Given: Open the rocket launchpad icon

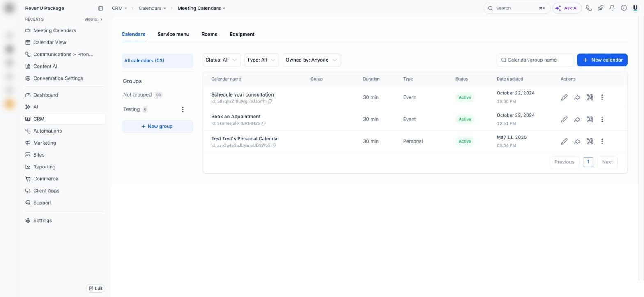Looking at the screenshot, I should pyautogui.click(x=600, y=8).
